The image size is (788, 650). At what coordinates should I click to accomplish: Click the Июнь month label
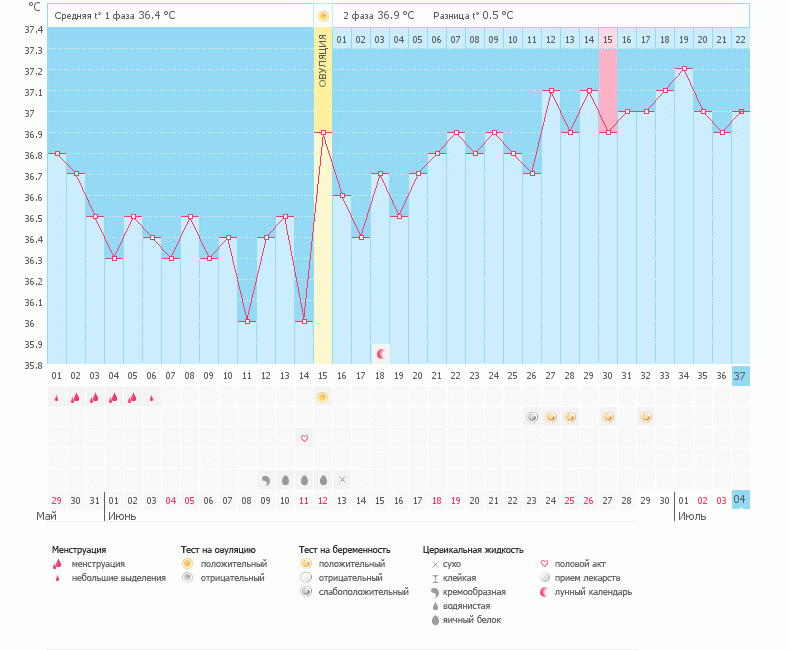pos(122,516)
